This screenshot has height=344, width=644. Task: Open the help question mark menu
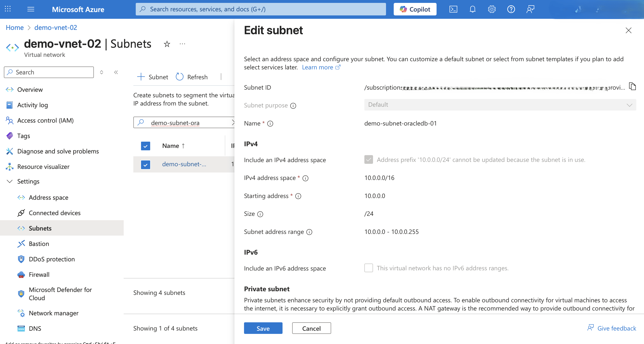[x=511, y=9]
